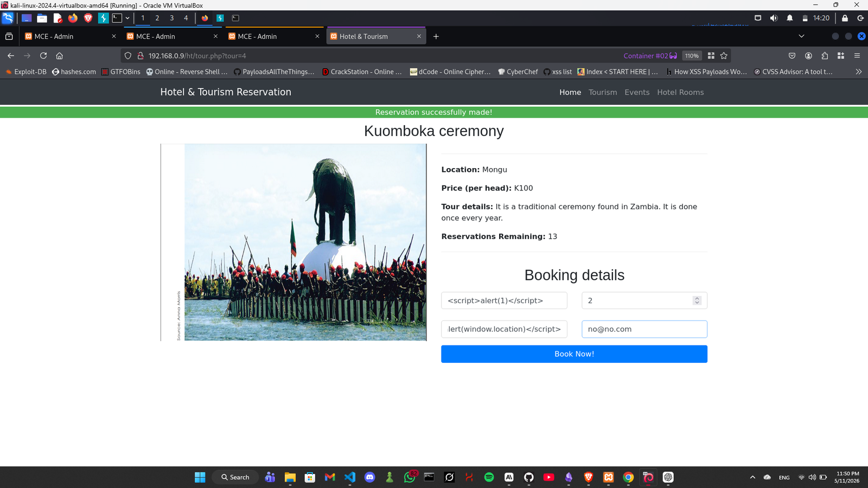Click the Kali log out icon

pos(860,18)
